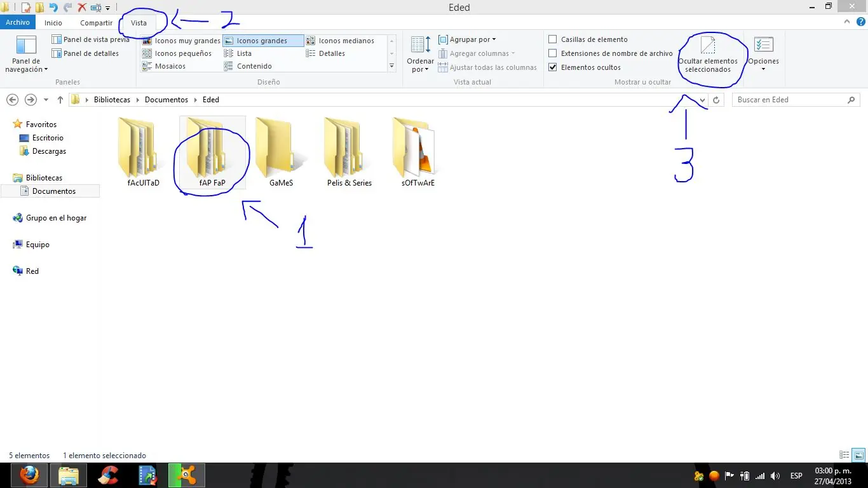The height and width of the screenshot is (488, 868).
Task: Open Grupo en el hogar
Action: click(56, 218)
